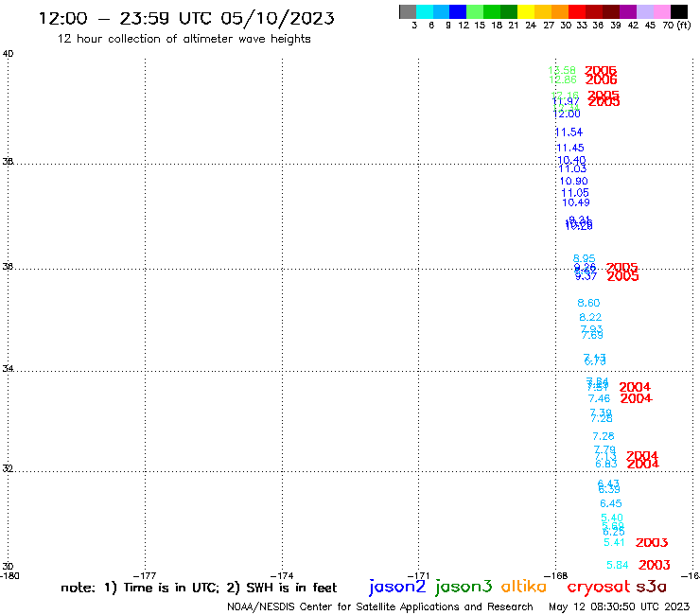
Task: Pick the purple swatch in the color scale
Action: pos(628,12)
